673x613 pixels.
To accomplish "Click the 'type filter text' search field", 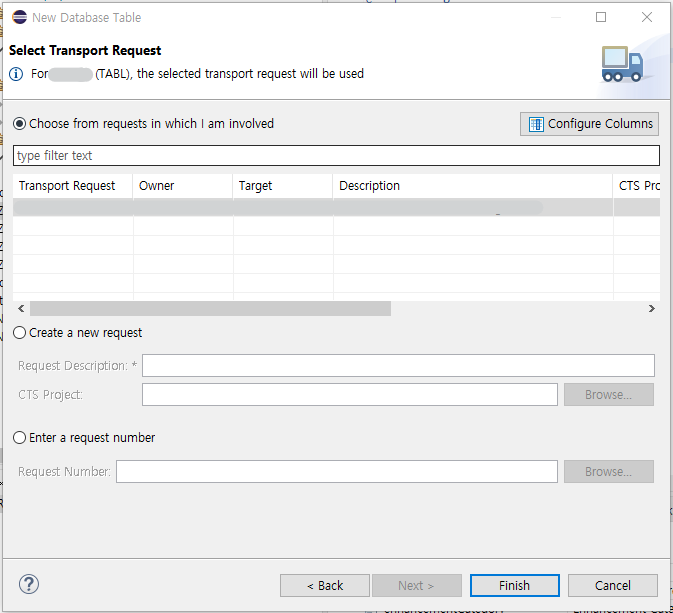I will click(x=336, y=156).
